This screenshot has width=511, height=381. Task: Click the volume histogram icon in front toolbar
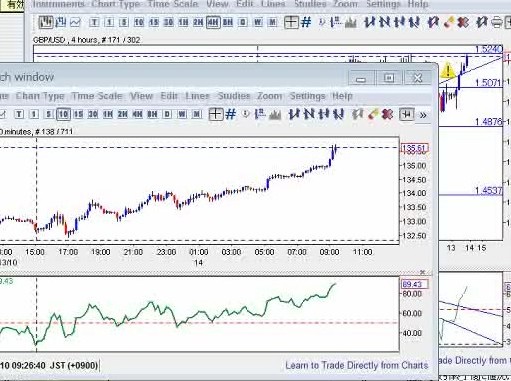pos(275,115)
